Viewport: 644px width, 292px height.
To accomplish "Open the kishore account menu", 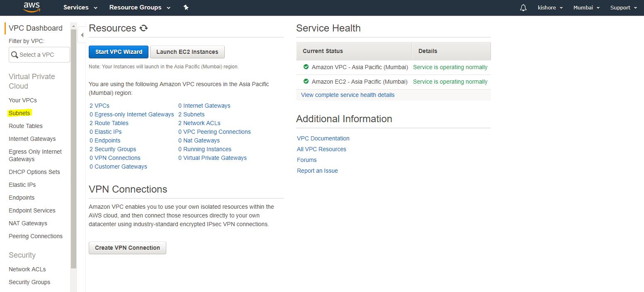I will [550, 7].
